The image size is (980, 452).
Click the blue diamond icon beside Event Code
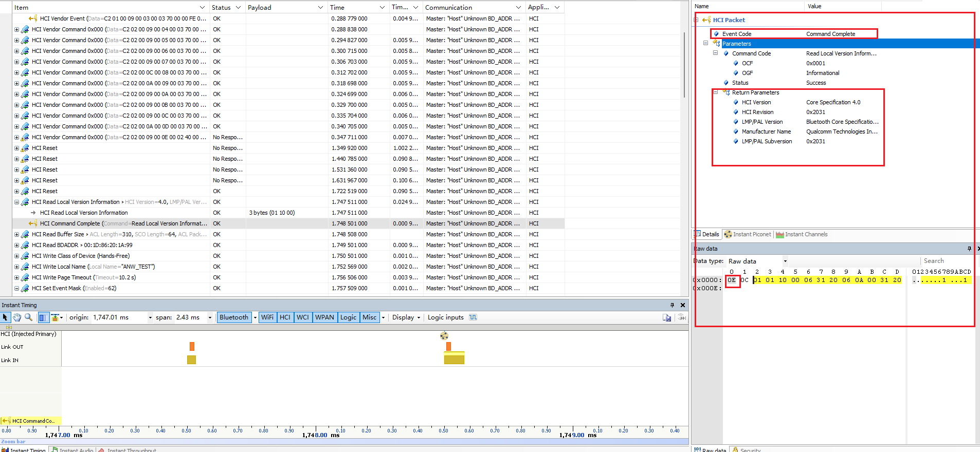click(716, 34)
